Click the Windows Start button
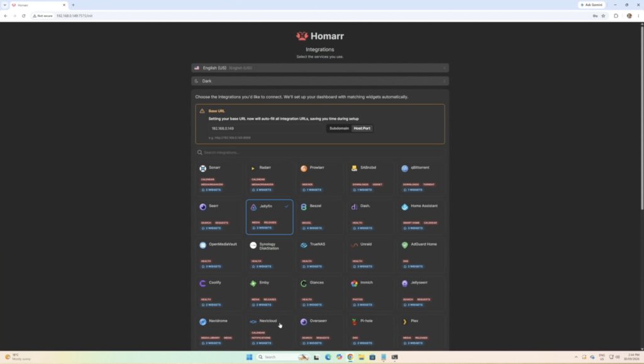This screenshot has width=644, height=364. coord(249,357)
